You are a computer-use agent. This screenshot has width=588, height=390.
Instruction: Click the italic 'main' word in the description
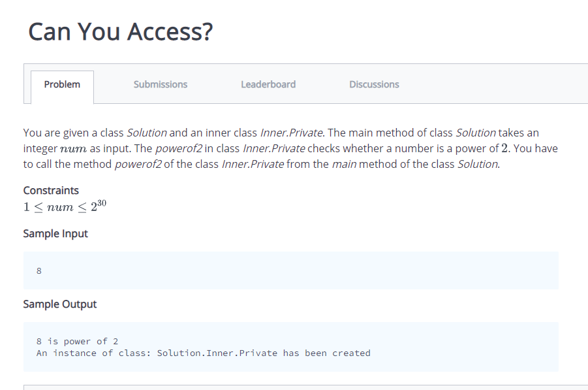pos(344,165)
